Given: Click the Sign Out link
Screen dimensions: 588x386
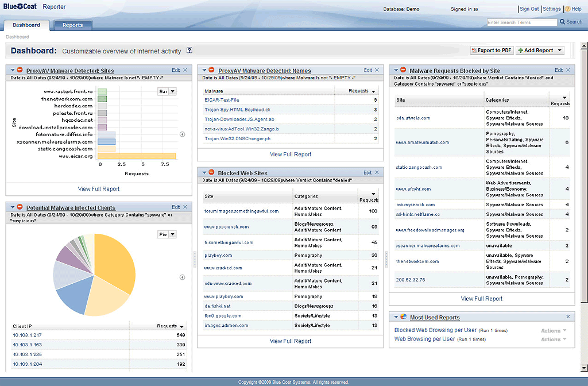Looking at the screenshot, I should (529, 9).
